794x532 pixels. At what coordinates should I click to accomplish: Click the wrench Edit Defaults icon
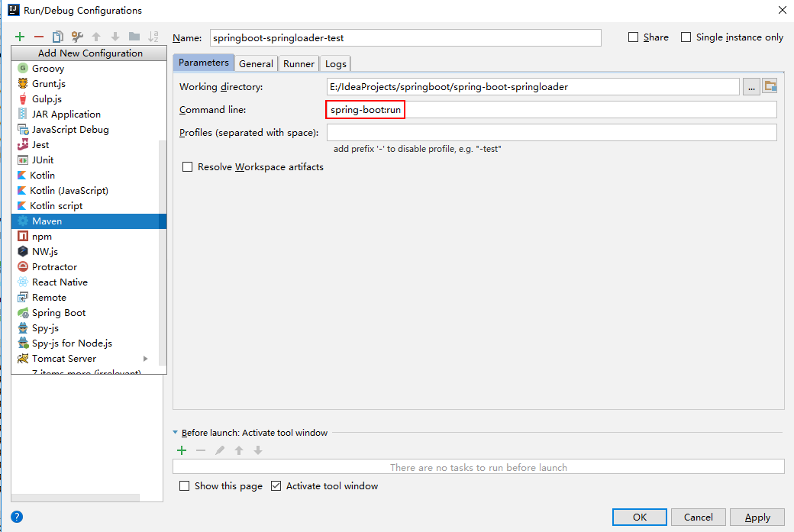click(x=77, y=37)
